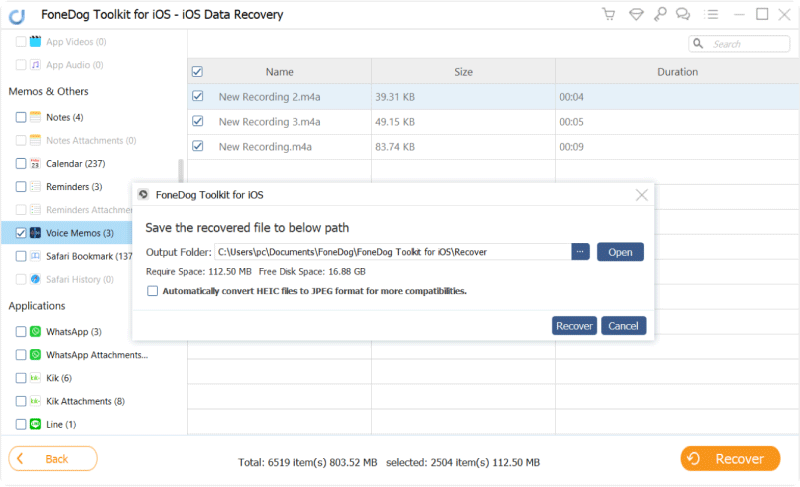Click the Kik app icon

coord(35,378)
